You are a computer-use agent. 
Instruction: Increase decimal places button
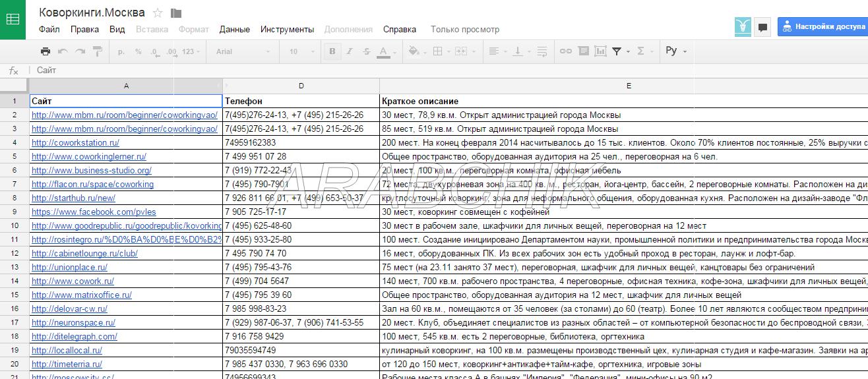pyautogui.click(x=171, y=51)
